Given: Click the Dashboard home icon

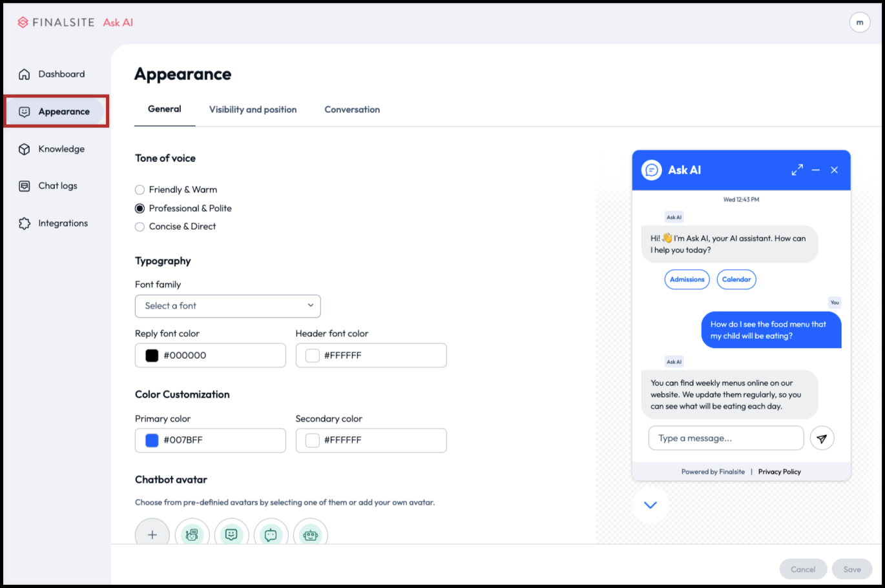Looking at the screenshot, I should coord(25,74).
